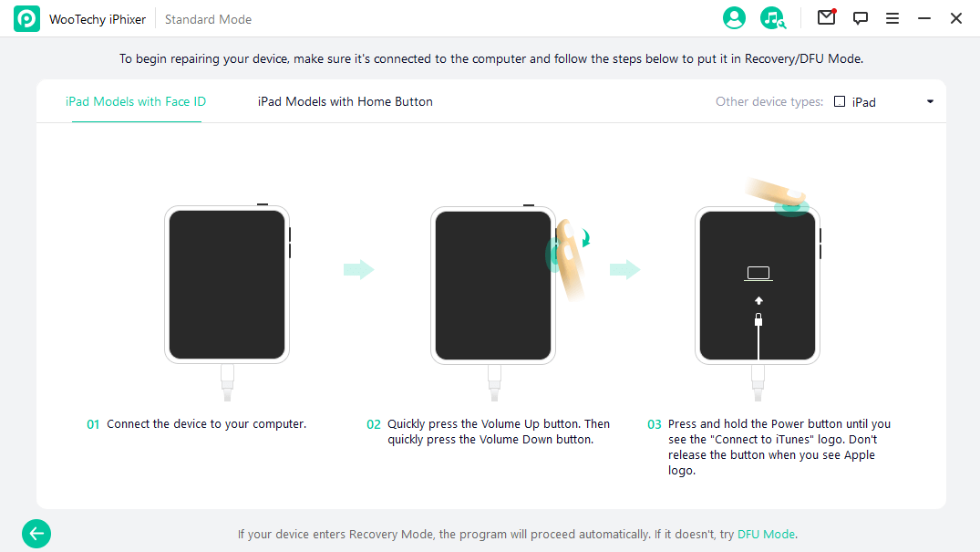Open the hamburger menu icon
Viewport: 980px width, 552px height.
click(x=892, y=19)
